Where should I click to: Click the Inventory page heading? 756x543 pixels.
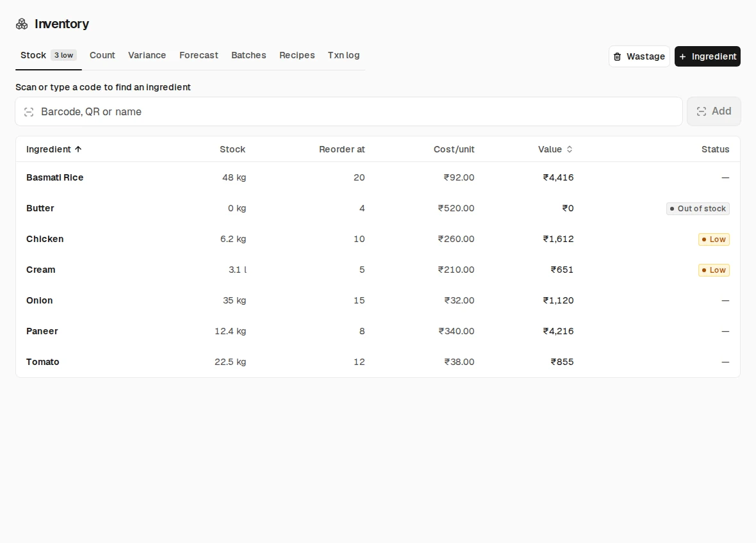pos(62,24)
